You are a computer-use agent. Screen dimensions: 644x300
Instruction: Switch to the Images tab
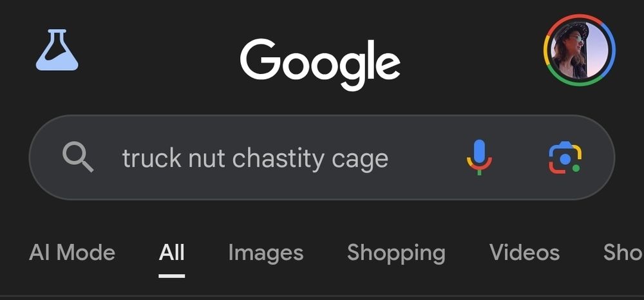(x=266, y=253)
